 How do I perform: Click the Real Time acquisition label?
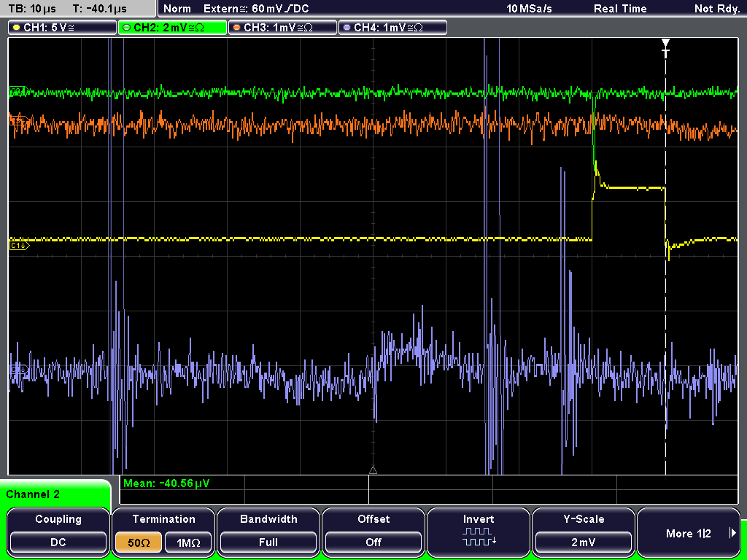(620, 9)
